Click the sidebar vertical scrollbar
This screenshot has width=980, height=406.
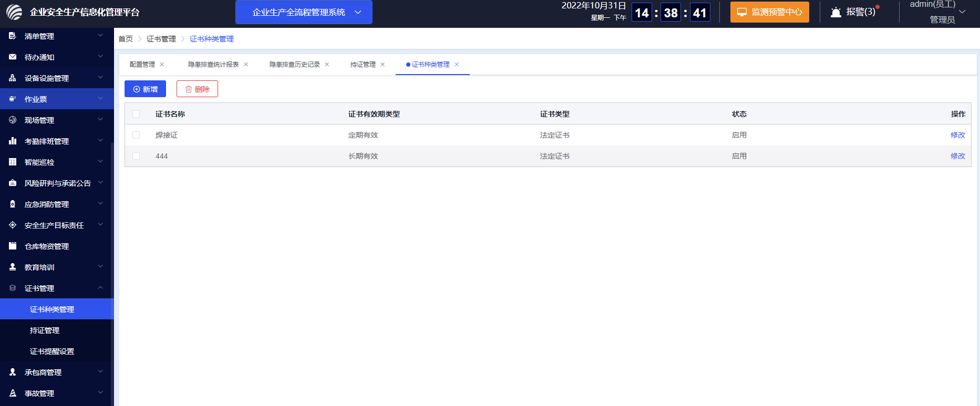112,273
